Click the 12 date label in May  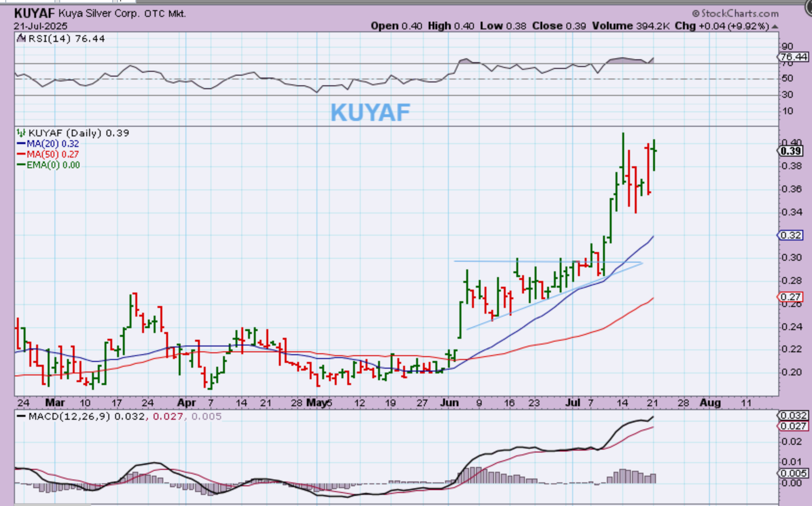point(359,403)
